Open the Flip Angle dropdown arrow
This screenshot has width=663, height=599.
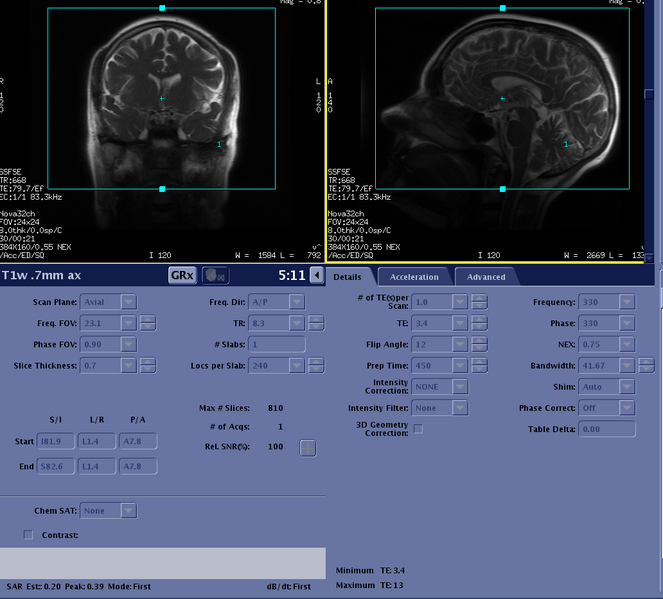[460, 344]
